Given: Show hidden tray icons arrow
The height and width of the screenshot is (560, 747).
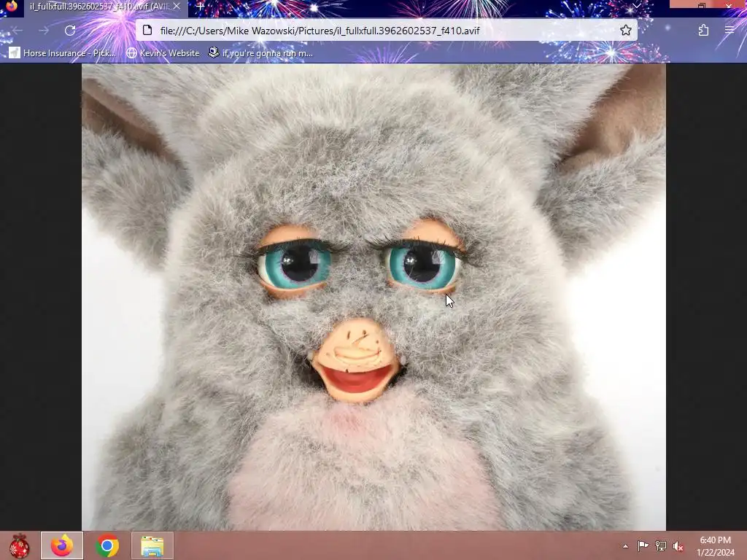Looking at the screenshot, I should tap(625, 546).
